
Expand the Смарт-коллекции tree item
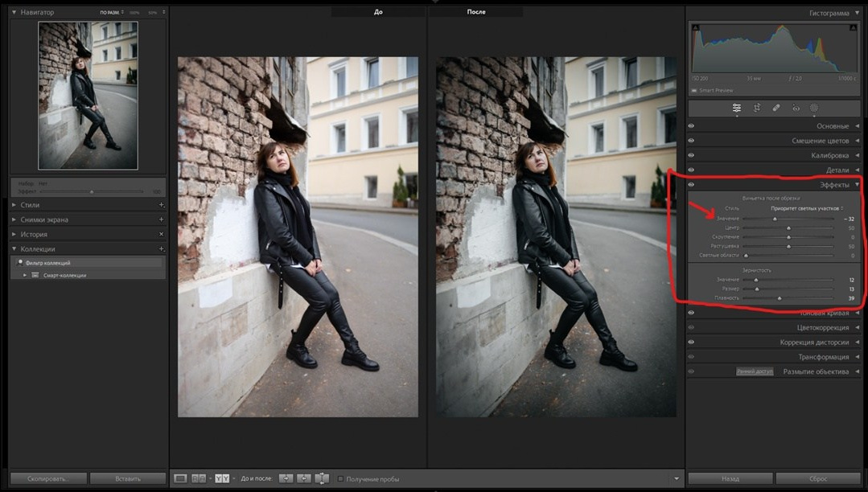[25, 275]
